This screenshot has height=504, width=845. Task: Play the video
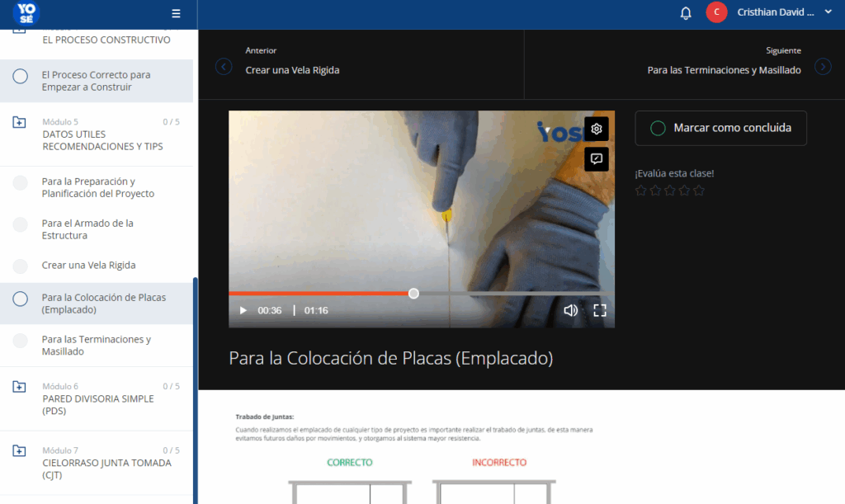point(243,310)
